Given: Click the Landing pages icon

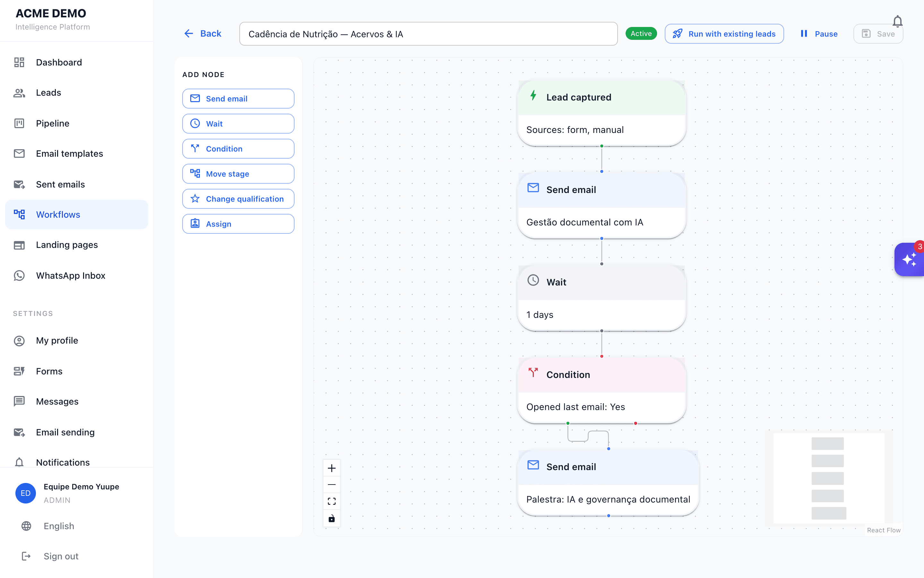Looking at the screenshot, I should (19, 245).
